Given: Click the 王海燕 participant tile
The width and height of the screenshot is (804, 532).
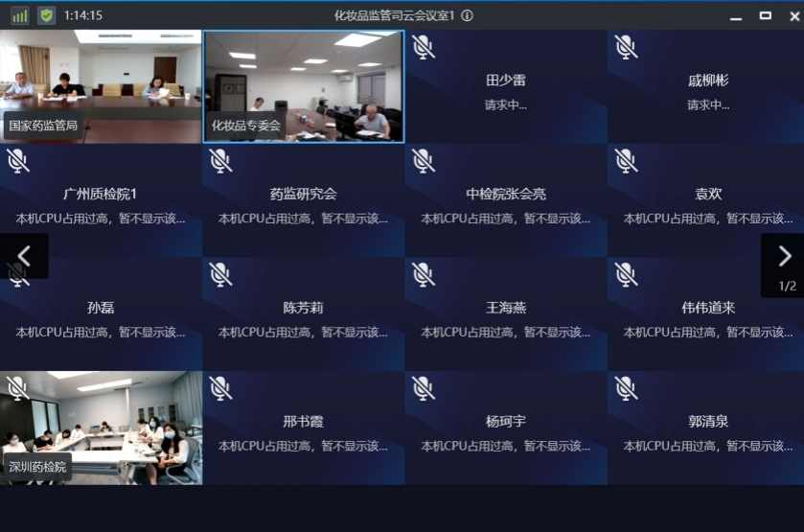Looking at the screenshot, I should click(x=506, y=314).
